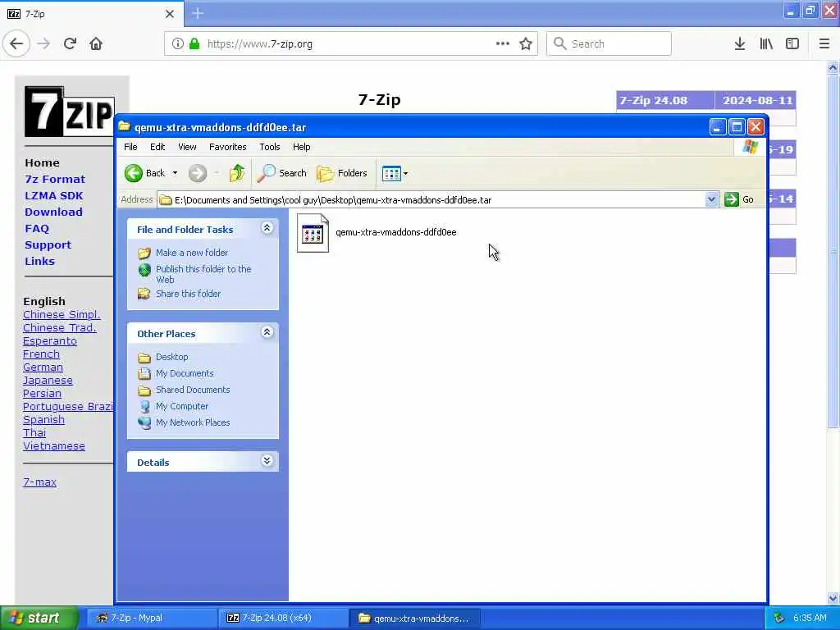Open My Network Places link
Screen dimensions: 840x630
click(193, 422)
